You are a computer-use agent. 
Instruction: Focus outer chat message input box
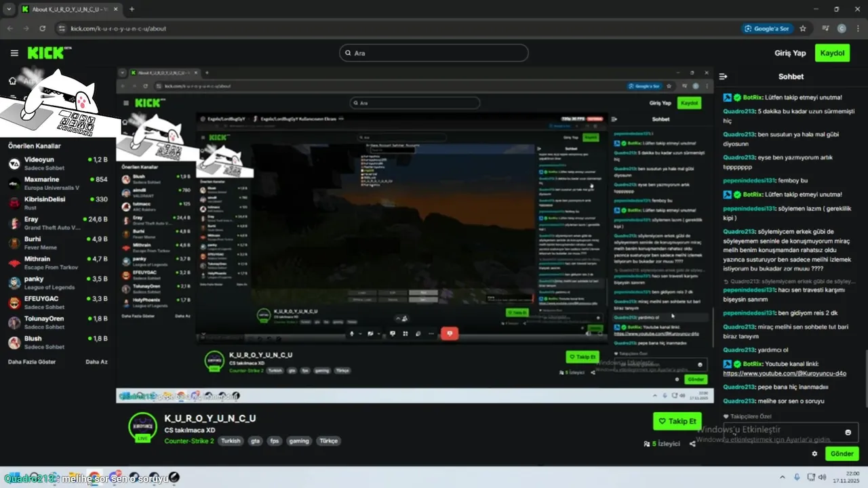(791, 432)
